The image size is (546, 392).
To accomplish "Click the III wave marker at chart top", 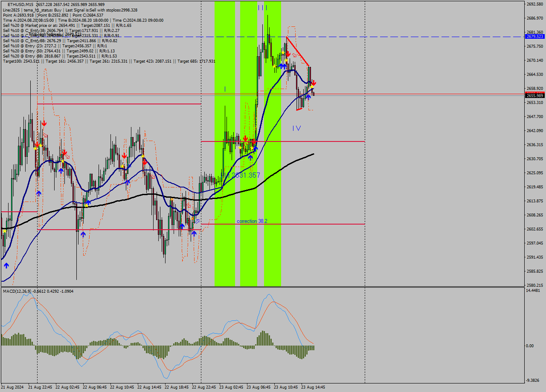I will [263, 7].
